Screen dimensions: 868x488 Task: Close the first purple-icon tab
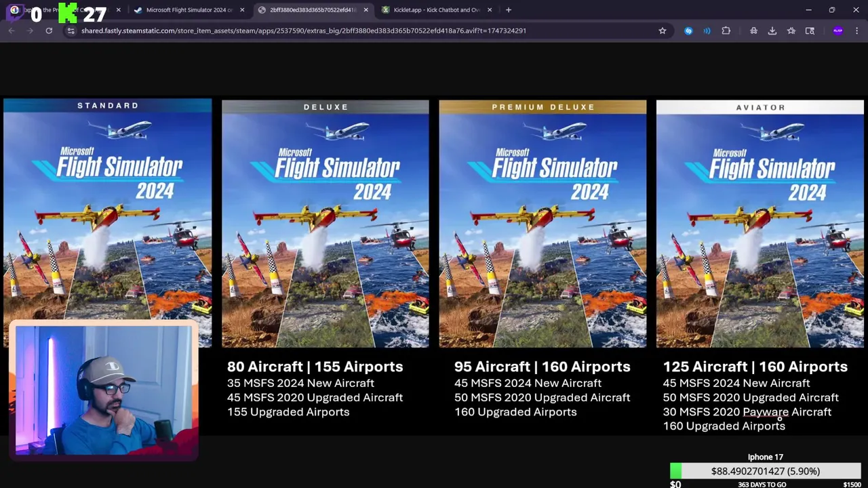119,9
